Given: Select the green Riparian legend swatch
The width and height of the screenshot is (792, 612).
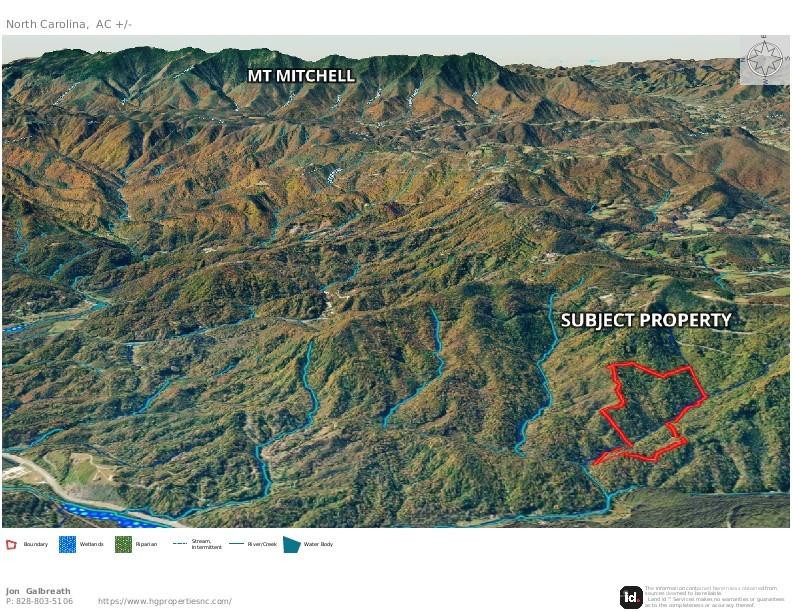Looking at the screenshot, I should [123, 544].
